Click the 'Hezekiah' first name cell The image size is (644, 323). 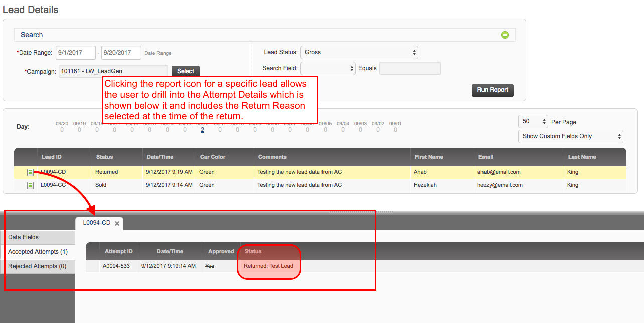coord(426,185)
